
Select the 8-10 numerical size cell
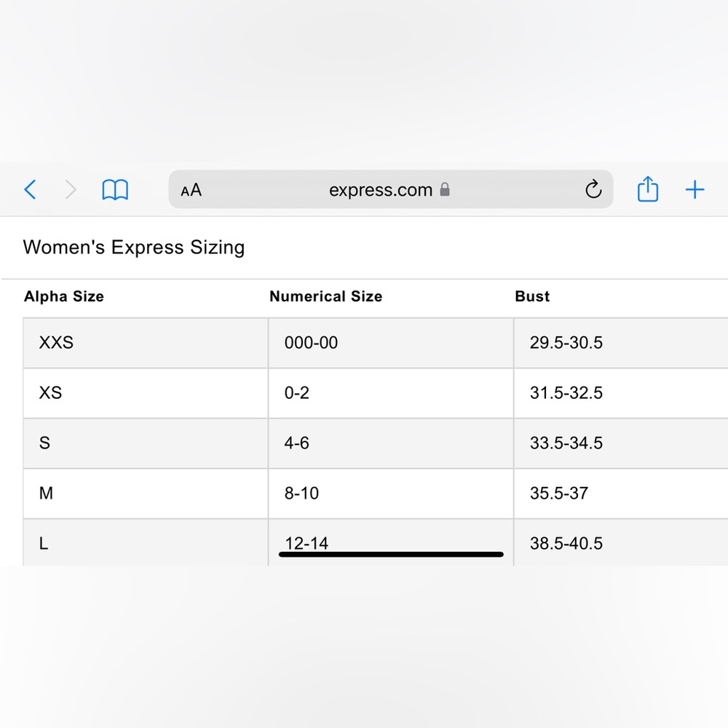point(391,494)
